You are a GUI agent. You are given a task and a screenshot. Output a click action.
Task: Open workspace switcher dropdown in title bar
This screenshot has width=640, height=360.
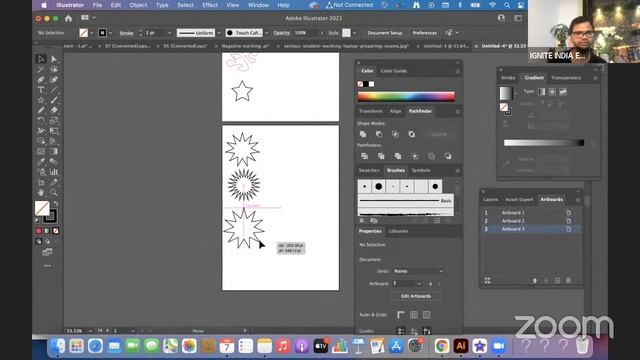88,18
